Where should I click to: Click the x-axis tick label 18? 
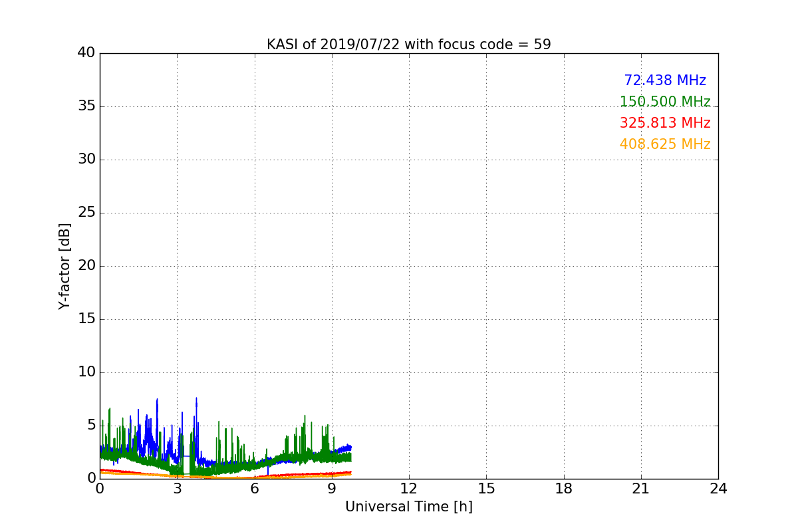point(564,488)
